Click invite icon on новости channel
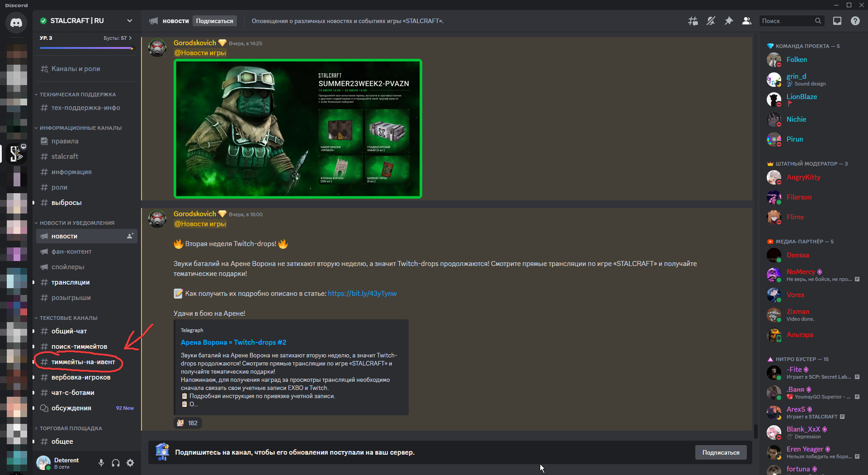Image resolution: width=868 pixels, height=475 pixels. click(130, 236)
